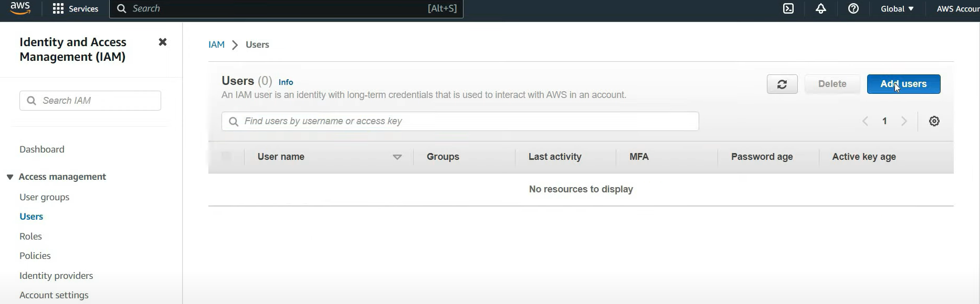Go to User groups

coord(45,197)
